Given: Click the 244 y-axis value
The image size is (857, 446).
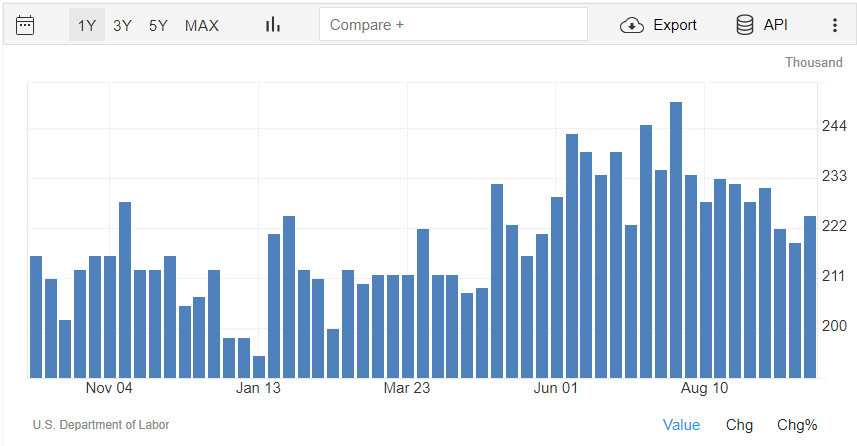Looking at the screenshot, I should pos(834,126).
